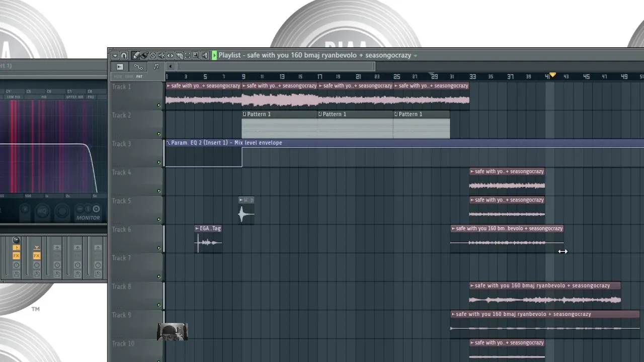644x362 pixels.
Task: Toggle the HQ button in Parametric EQ 2
Action: pyautogui.click(x=42, y=211)
